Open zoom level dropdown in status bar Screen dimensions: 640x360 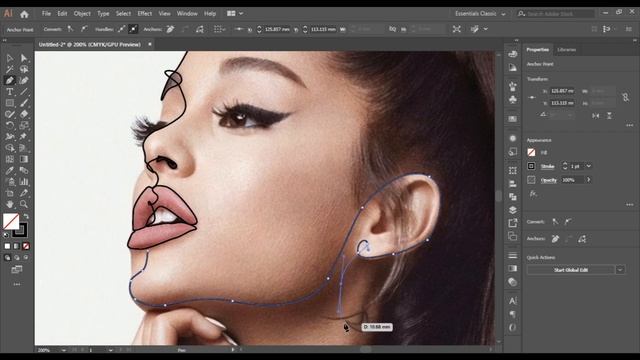(64, 350)
